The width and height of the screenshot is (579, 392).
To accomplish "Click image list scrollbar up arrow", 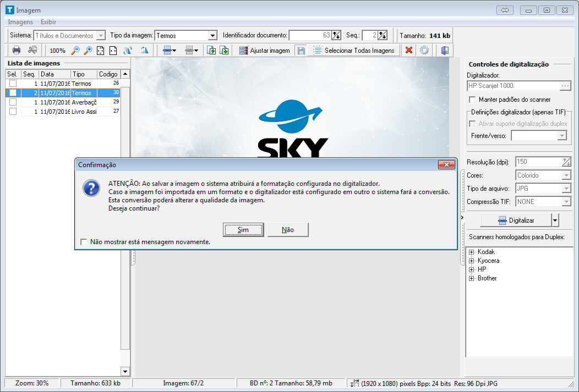I will coord(125,74).
